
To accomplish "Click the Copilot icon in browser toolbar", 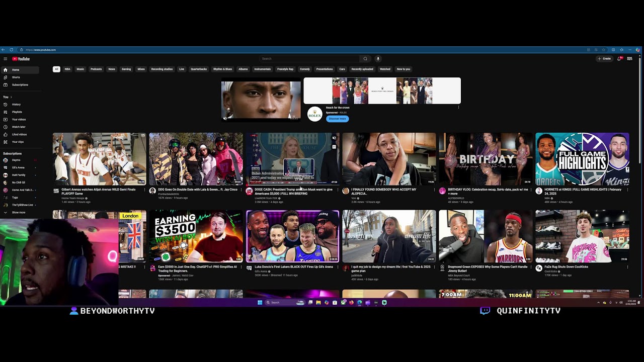I will [637, 50].
